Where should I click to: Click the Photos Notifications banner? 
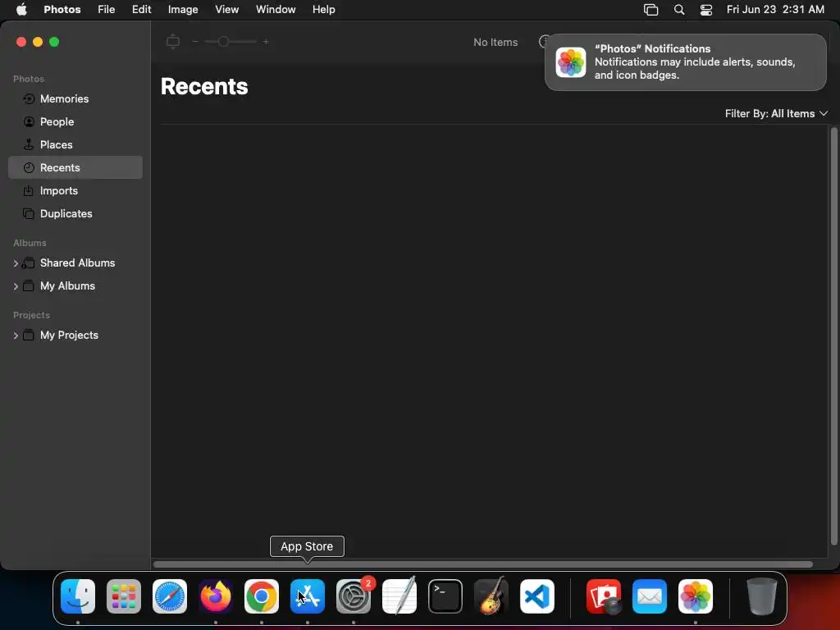(x=685, y=62)
